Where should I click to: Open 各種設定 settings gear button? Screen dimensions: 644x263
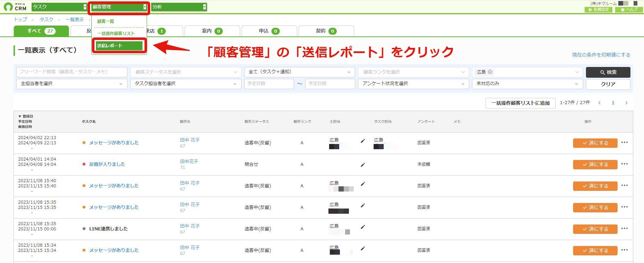pos(598,10)
